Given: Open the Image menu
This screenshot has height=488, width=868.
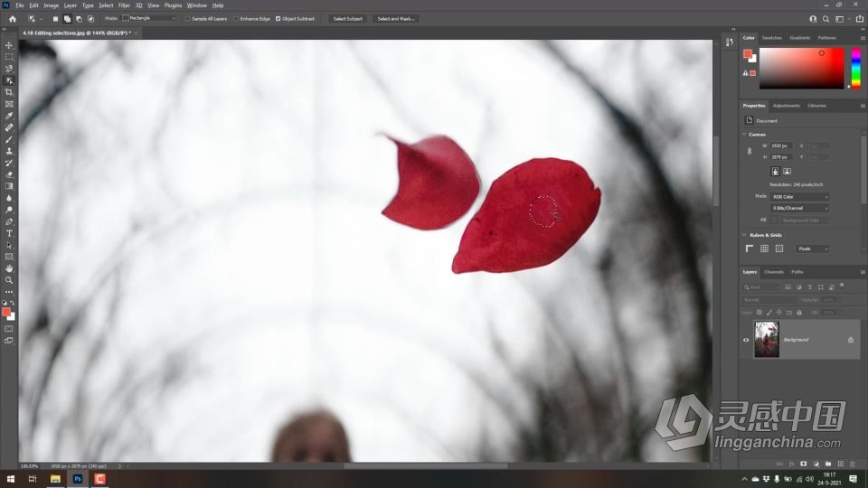Looking at the screenshot, I should (x=51, y=5).
